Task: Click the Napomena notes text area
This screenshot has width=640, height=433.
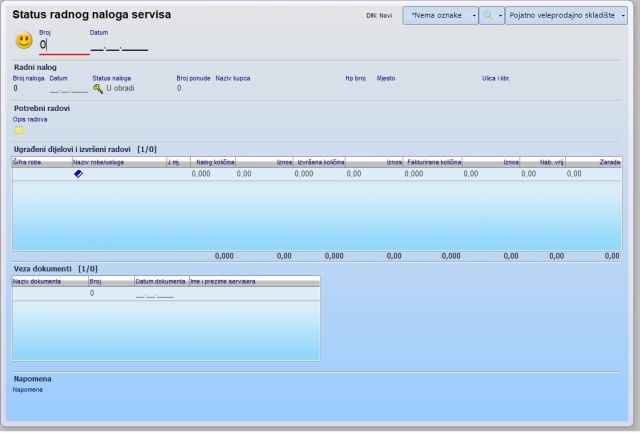Action: pos(320,403)
